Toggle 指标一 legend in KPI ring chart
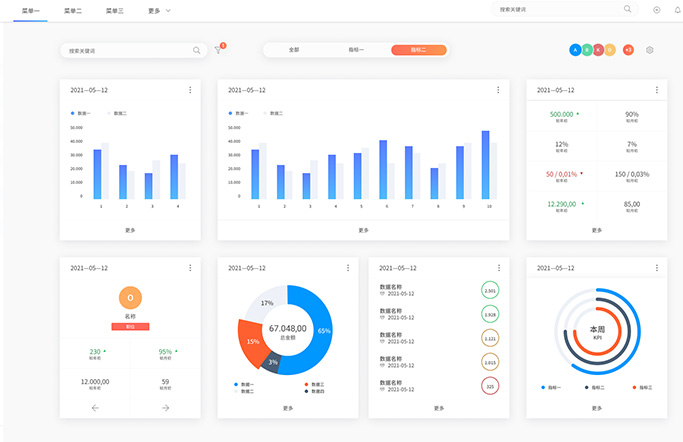The height and width of the screenshot is (442, 683). pyautogui.click(x=552, y=386)
